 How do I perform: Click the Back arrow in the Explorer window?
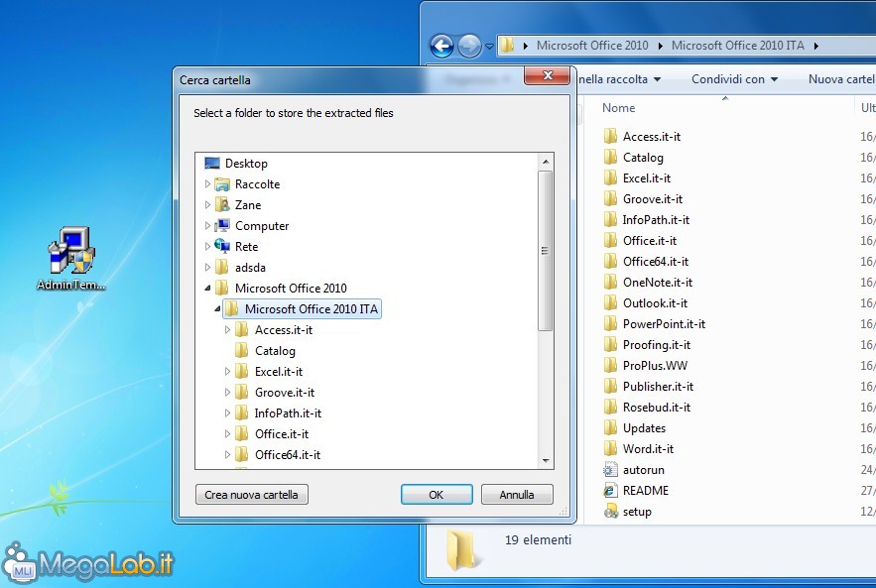(441, 46)
